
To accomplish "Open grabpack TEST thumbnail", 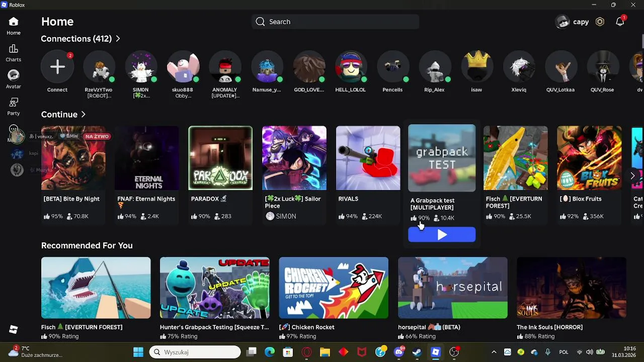I will click(442, 158).
